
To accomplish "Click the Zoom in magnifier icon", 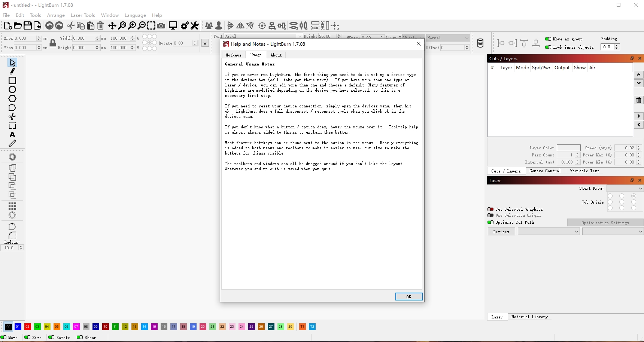I will coord(132,25).
